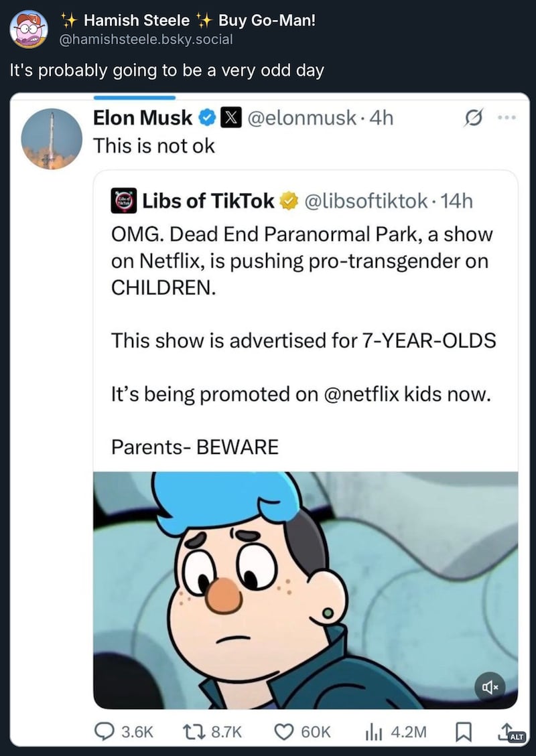The height and width of the screenshot is (756, 536).
Task: Unmute the video with the speaker icon
Action: coord(490,686)
